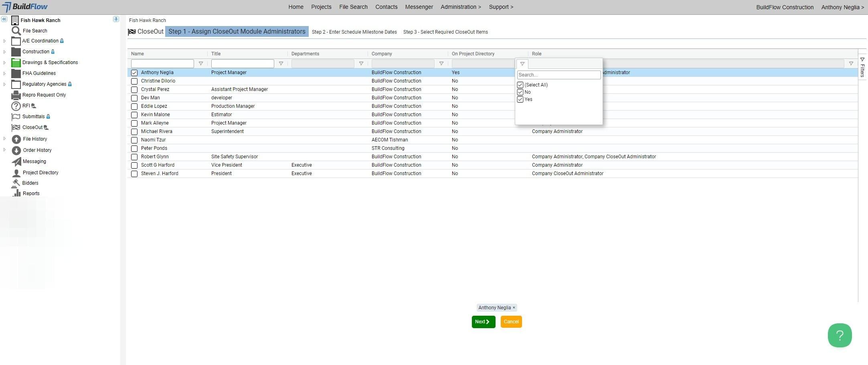Click the green Drawings & Specifications folder icon
The image size is (868, 365).
click(x=16, y=63)
